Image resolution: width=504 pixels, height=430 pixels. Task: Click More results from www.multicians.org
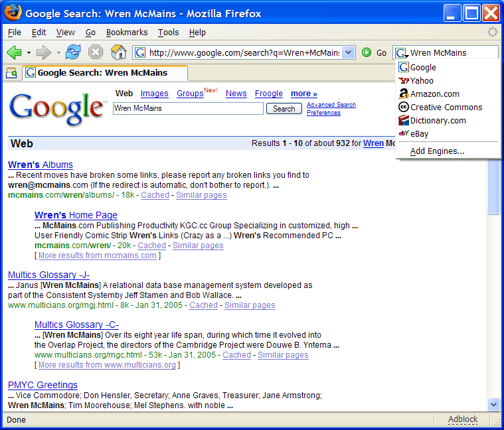[107, 365]
